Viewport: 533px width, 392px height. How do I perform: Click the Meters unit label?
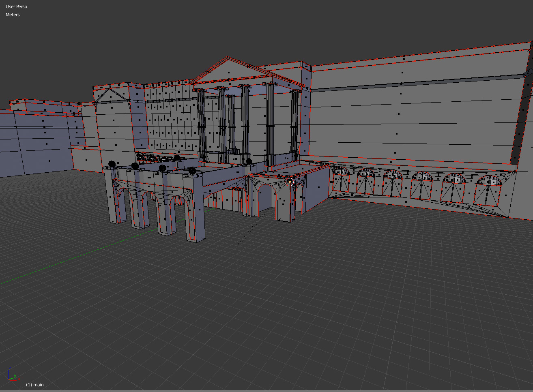(13, 15)
